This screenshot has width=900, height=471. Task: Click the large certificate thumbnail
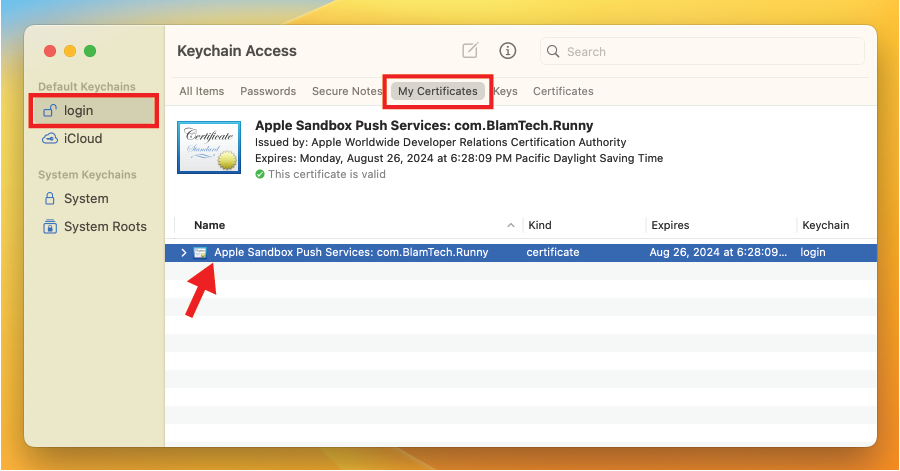209,147
